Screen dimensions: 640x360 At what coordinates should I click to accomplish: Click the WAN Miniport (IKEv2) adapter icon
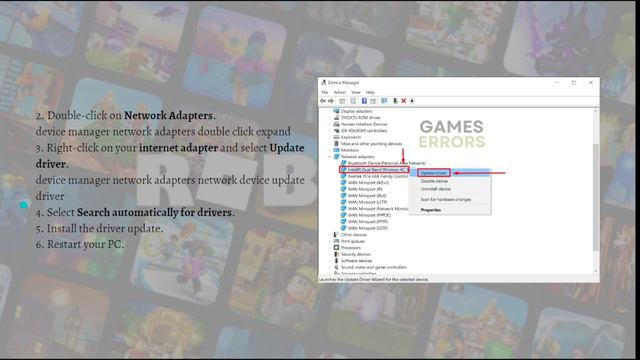coord(343,183)
